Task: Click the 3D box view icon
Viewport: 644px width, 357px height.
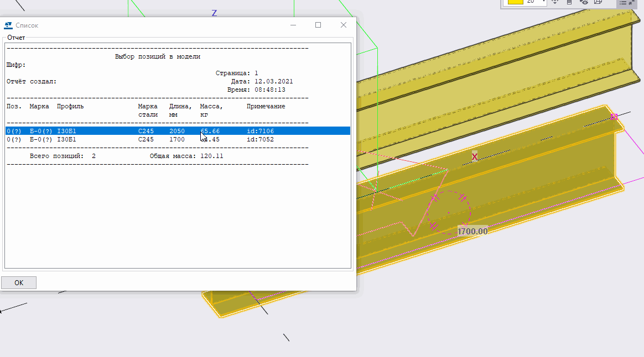Action: (598, 2)
